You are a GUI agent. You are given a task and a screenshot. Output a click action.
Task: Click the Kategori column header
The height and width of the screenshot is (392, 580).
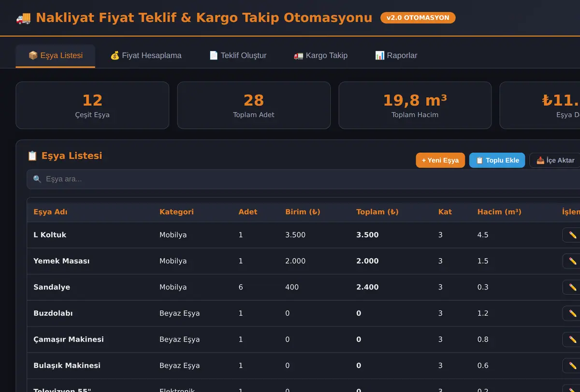[176, 212]
